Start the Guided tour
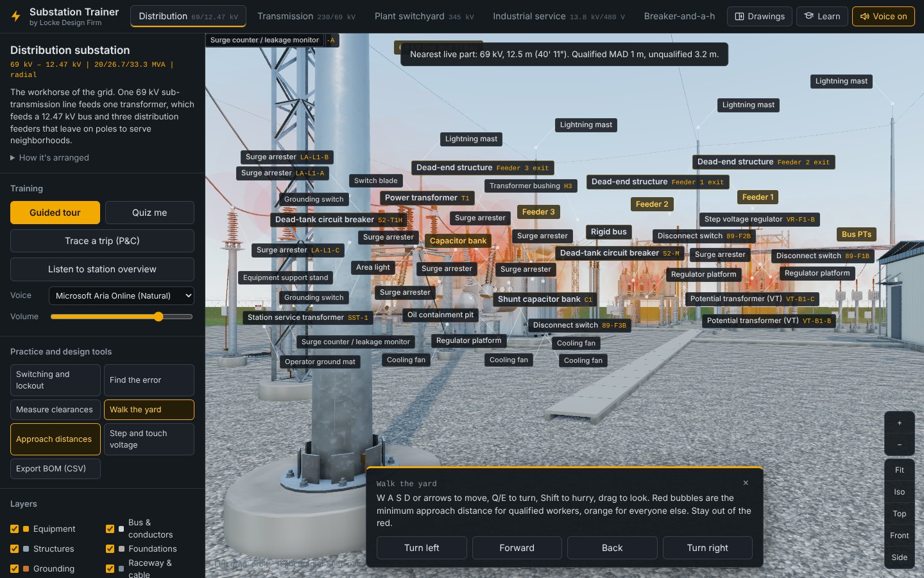The height and width of the screenshot is (578, 924). pos(55,213)
